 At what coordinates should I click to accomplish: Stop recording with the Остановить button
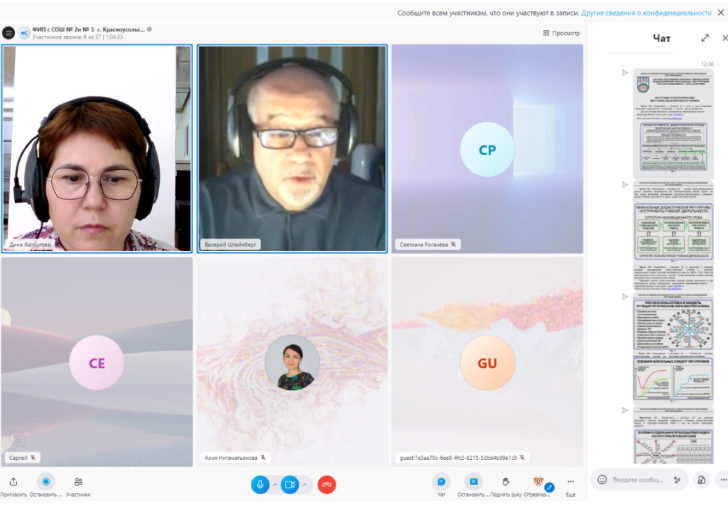45,483
